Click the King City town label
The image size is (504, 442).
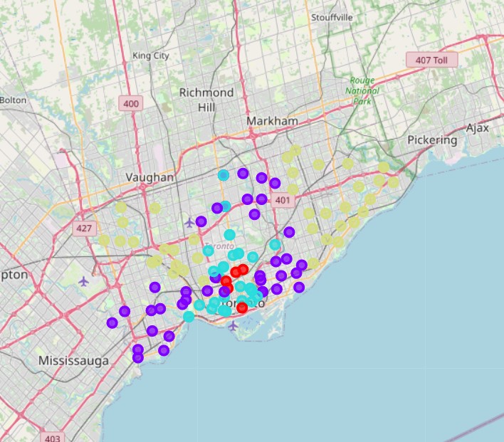click(151, 55)
